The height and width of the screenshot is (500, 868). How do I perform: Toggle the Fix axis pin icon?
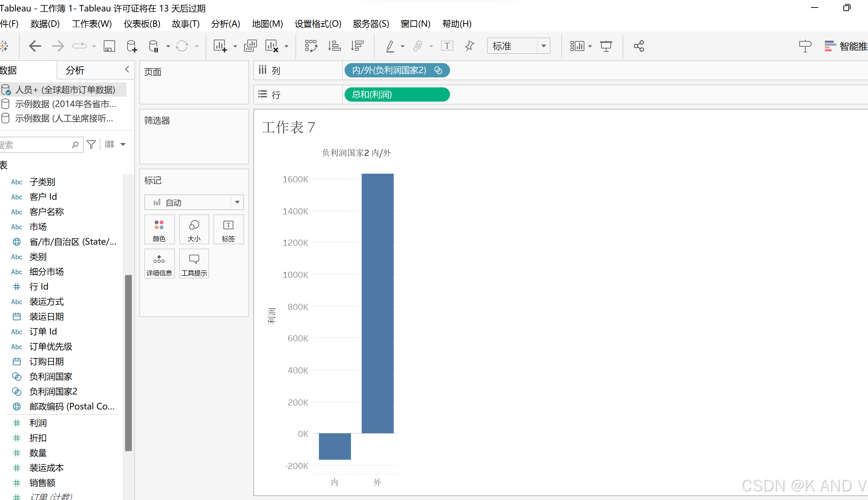470,46
